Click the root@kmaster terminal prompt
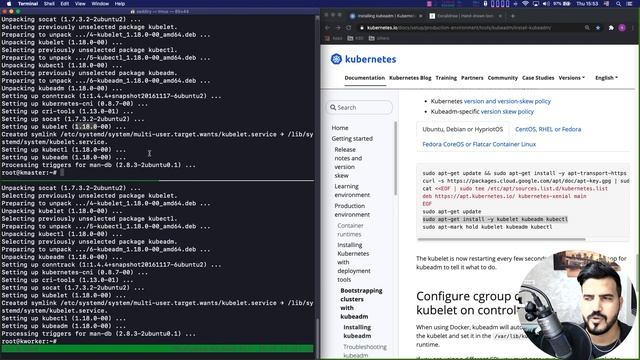This screenshot has height=360, width=640. coord(29,173)
